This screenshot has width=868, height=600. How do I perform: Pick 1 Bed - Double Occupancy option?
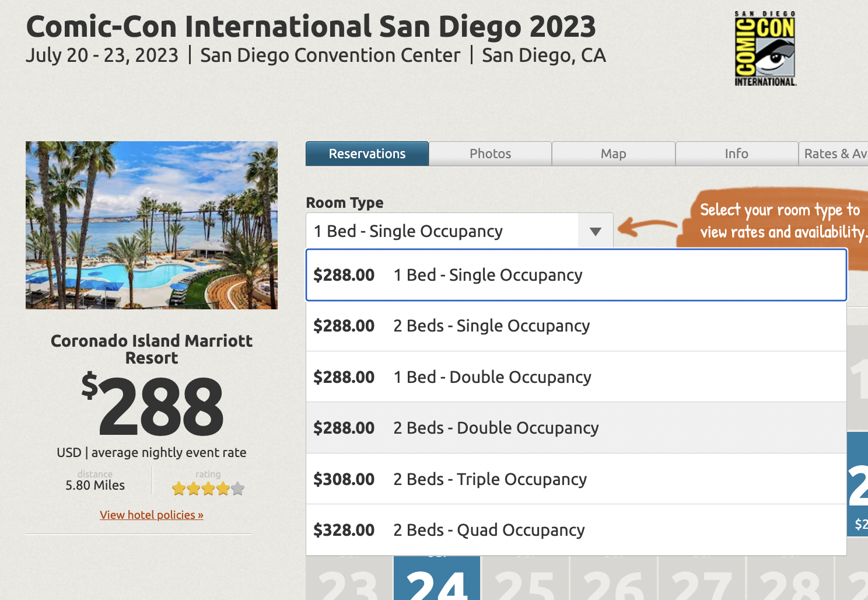(x=576, y=377)
